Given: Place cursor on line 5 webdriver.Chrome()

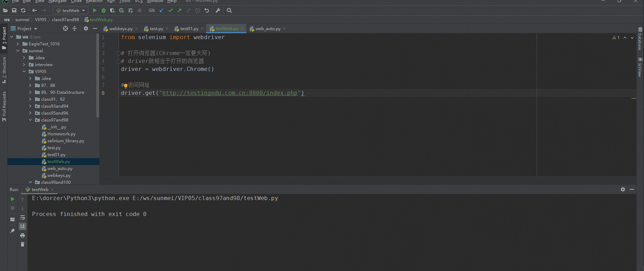Looking at the screenshot, I should [x=183, y=69].
